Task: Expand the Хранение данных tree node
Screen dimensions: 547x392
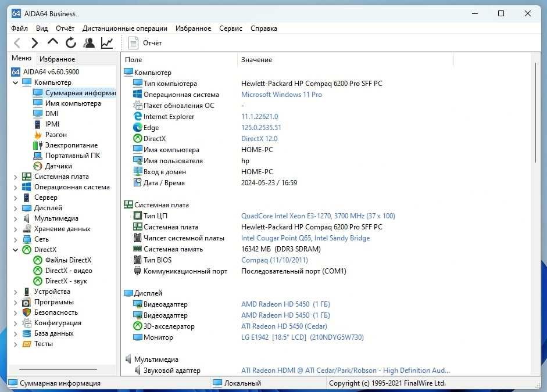Action: (x=15, y=229)
